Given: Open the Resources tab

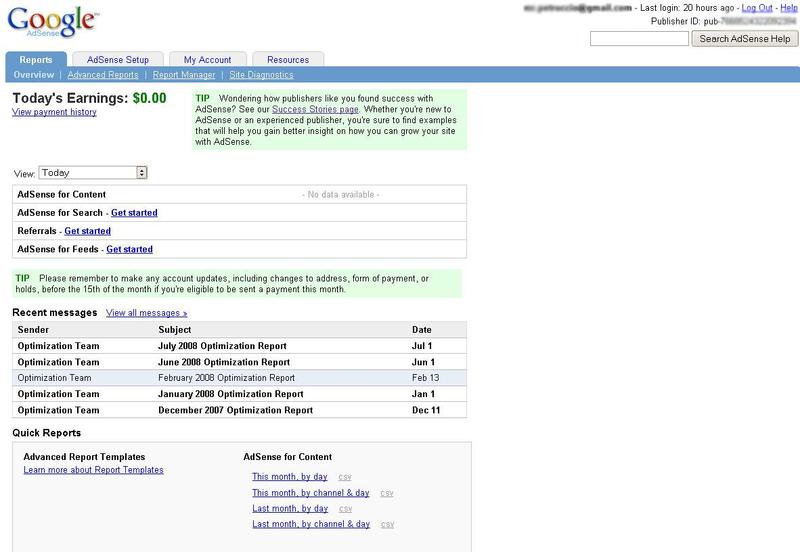Looking at the screenshot, I should [288, 60].
